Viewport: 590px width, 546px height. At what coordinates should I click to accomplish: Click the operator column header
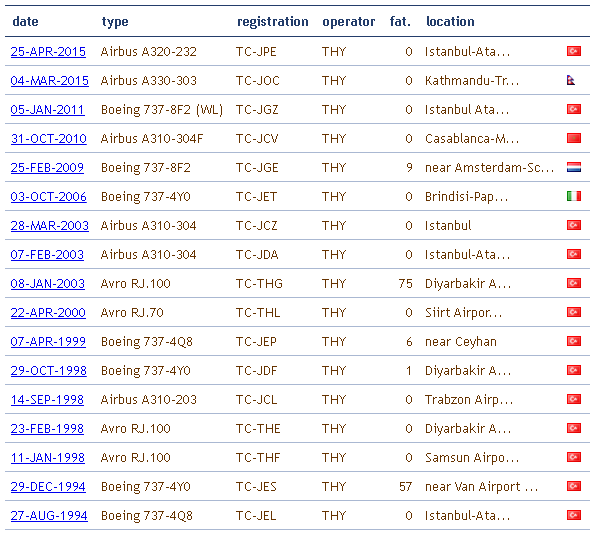(348, 22)
